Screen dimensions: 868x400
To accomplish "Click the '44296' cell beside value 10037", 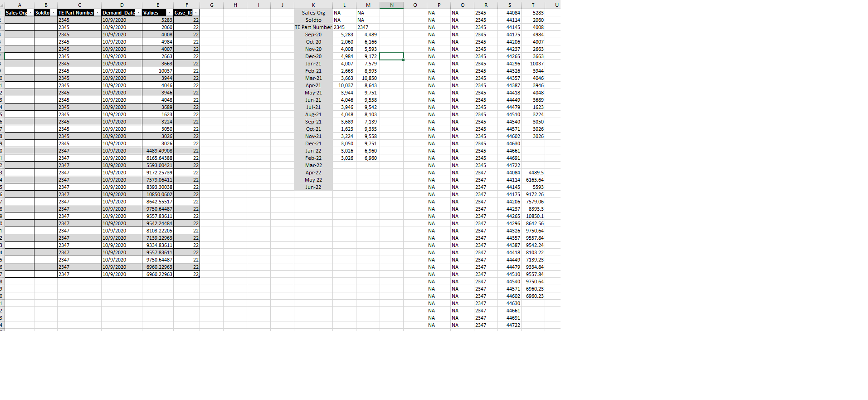I will click(510, 64).
